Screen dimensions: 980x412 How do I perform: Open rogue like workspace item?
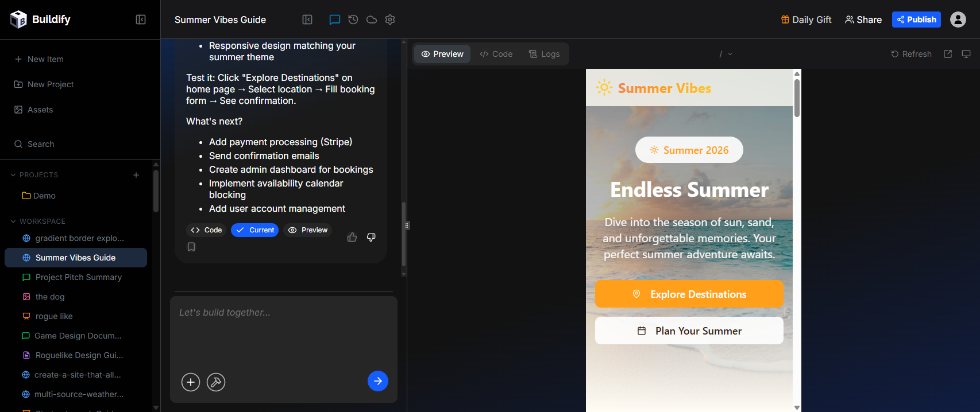coord(76,316)
